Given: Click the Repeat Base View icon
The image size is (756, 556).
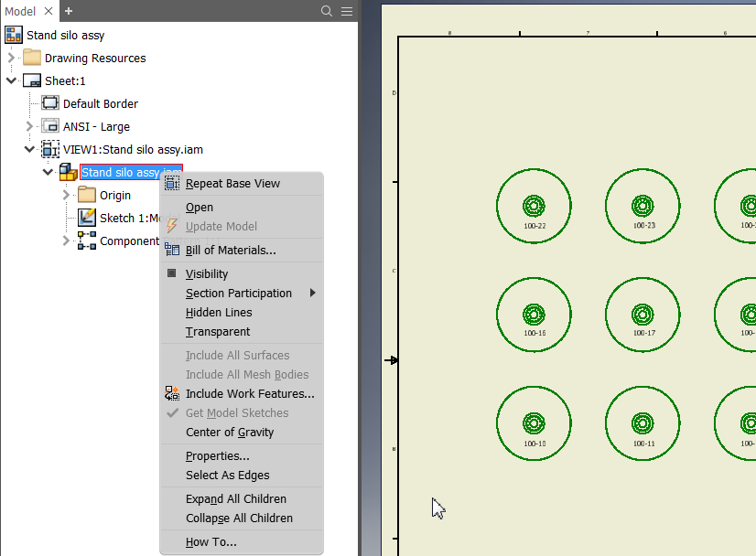Looking at the screenshot, I should 170,183.
